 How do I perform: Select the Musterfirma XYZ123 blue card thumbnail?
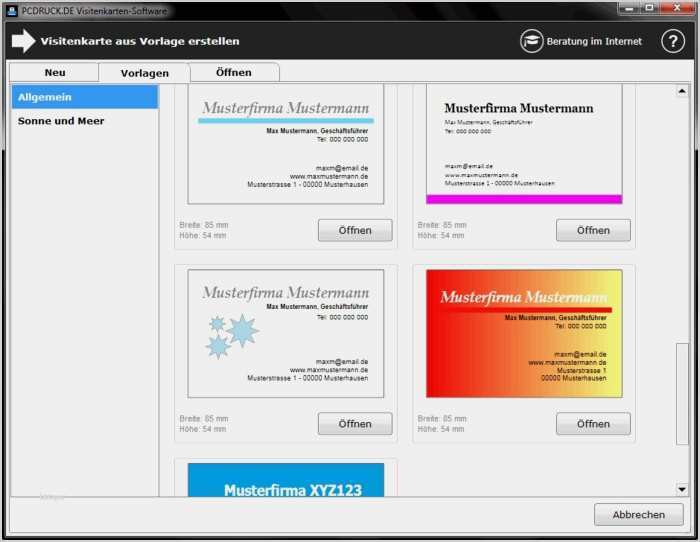(x=286, y=481)
